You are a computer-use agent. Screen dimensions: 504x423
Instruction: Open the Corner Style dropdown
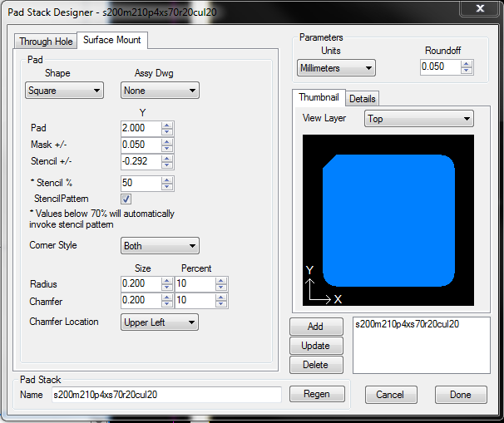click(159, 246)
